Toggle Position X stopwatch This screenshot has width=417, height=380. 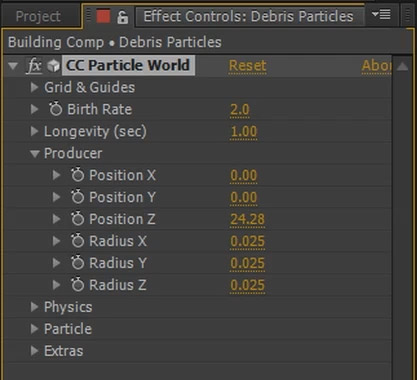point(77,175)
